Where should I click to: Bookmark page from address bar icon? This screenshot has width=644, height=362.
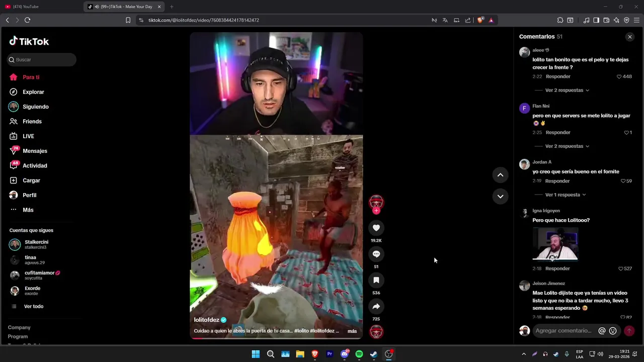coord(128,20)
